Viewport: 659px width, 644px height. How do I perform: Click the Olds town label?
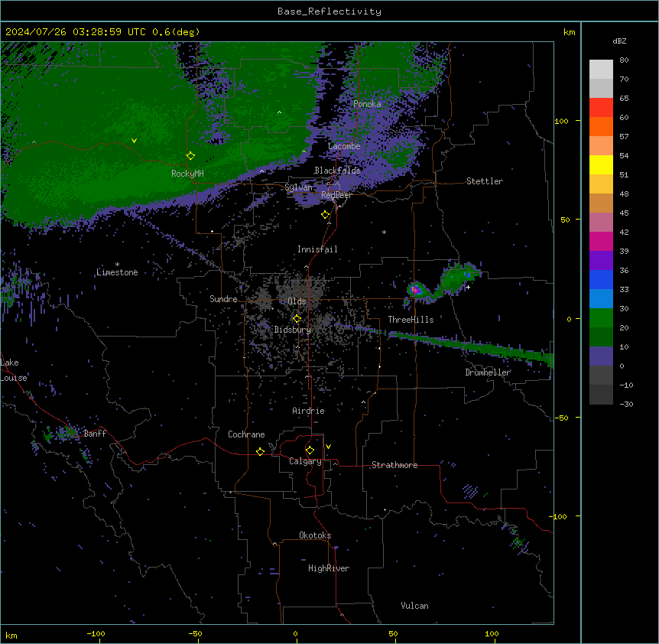297,301
